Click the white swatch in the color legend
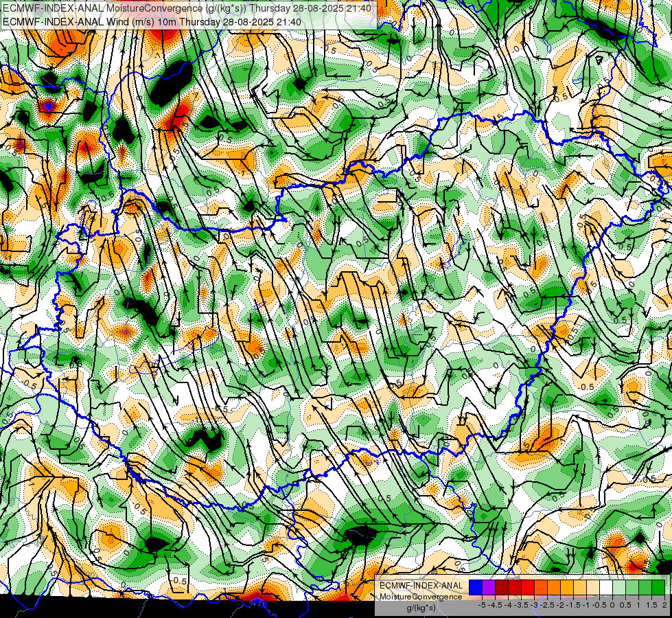The image size is (672, 618). point(605,587)
